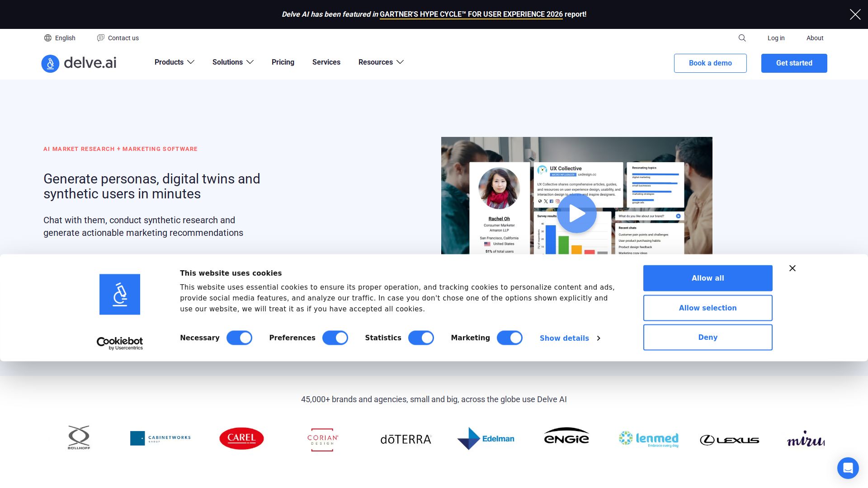Click the Carel red logo

coord(241,438)
